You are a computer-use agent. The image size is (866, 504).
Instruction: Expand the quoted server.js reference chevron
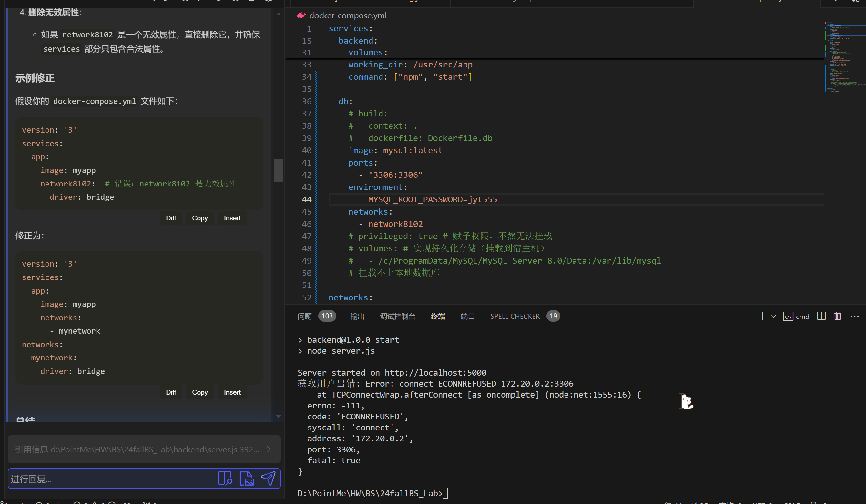[269, 449]
